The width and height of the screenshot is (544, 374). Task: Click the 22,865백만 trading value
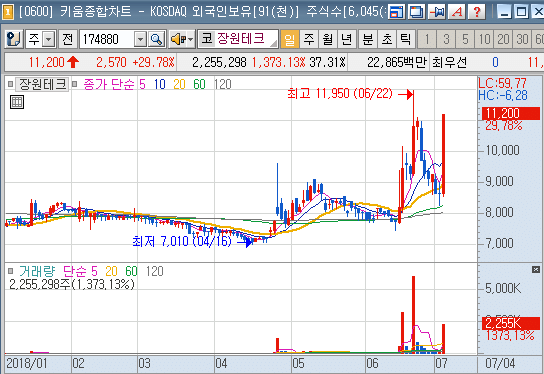point(397,62)
